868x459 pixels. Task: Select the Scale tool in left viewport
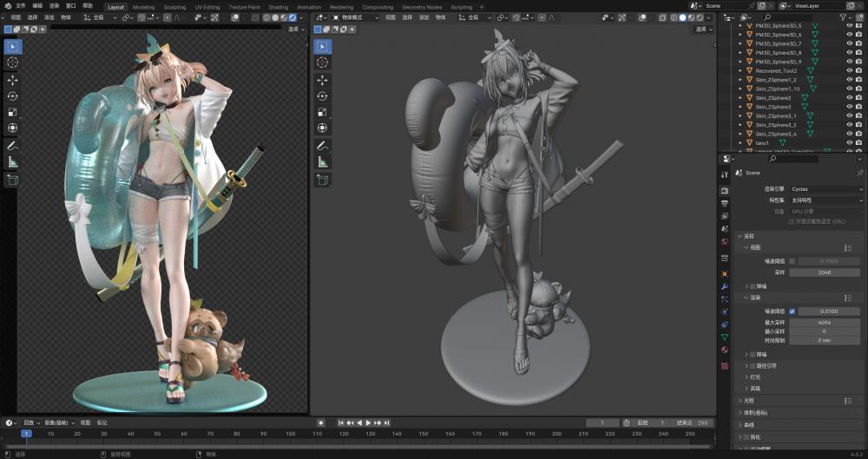click(x=12, y=112)
